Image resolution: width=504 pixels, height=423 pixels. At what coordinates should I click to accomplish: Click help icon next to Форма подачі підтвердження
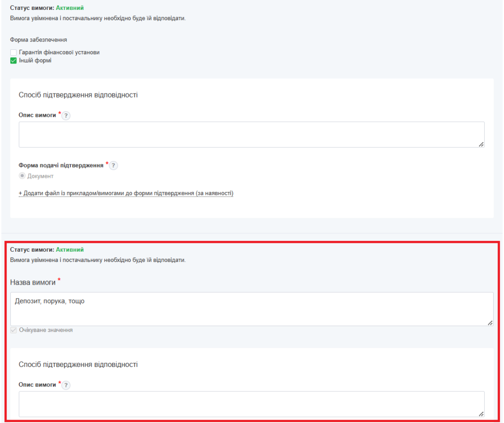(x=113, y=165)
